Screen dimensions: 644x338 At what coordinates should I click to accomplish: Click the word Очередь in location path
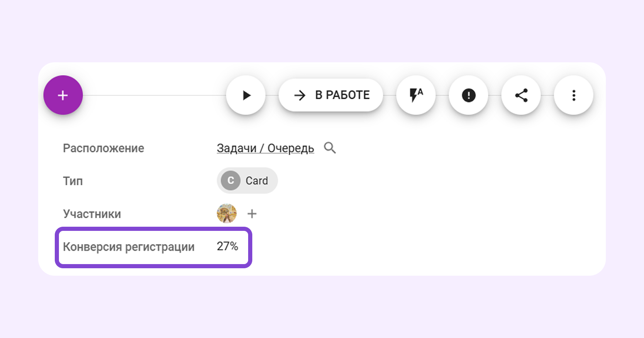coord(290,148)
